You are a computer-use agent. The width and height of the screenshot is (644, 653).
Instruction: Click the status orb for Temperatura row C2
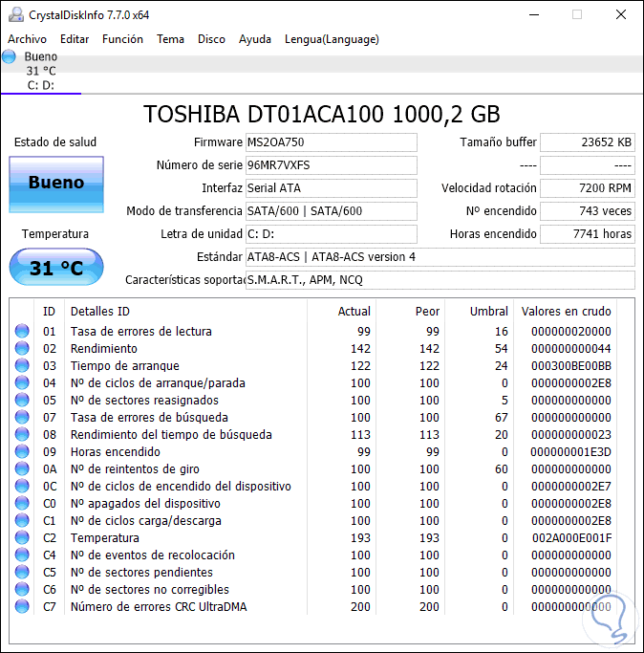(x=22, y=537)
